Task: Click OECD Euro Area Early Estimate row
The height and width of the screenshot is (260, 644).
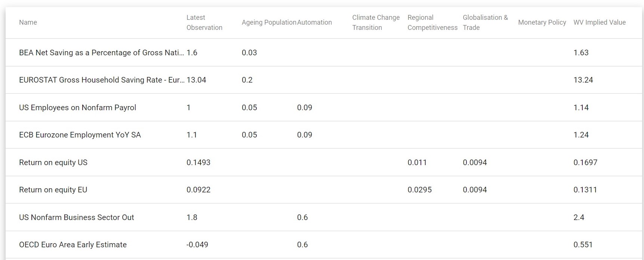Action: (324, 245)
